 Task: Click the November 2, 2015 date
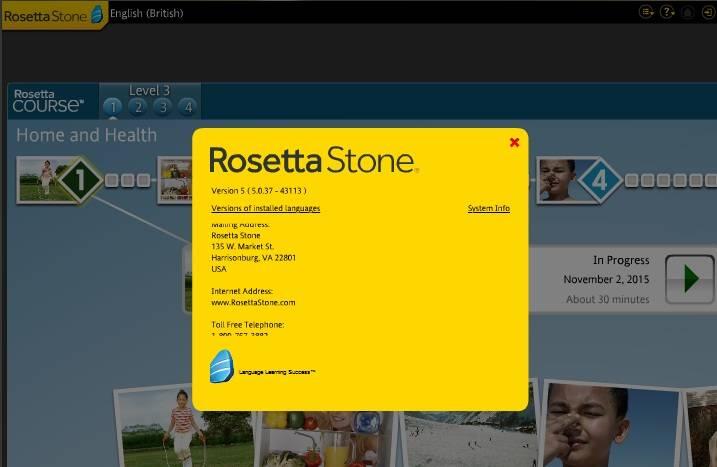606,279
